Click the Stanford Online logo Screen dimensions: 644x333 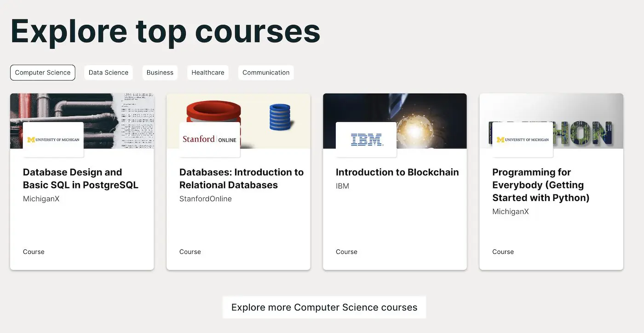210,140
